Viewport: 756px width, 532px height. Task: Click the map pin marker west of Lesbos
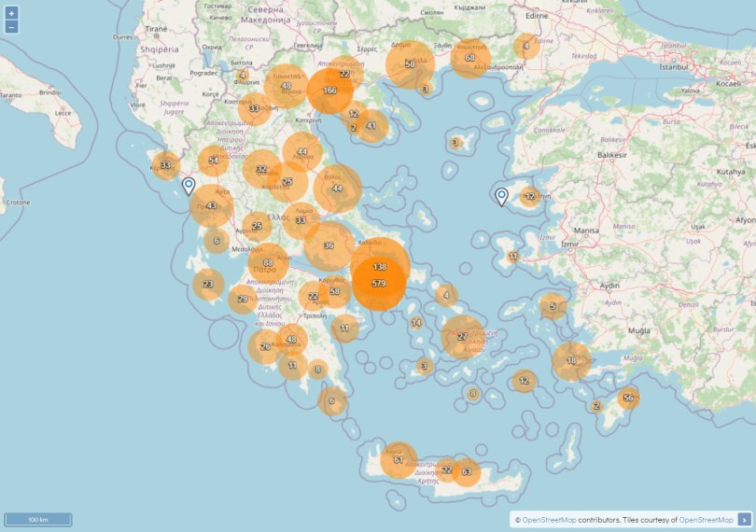click(502, 197)
